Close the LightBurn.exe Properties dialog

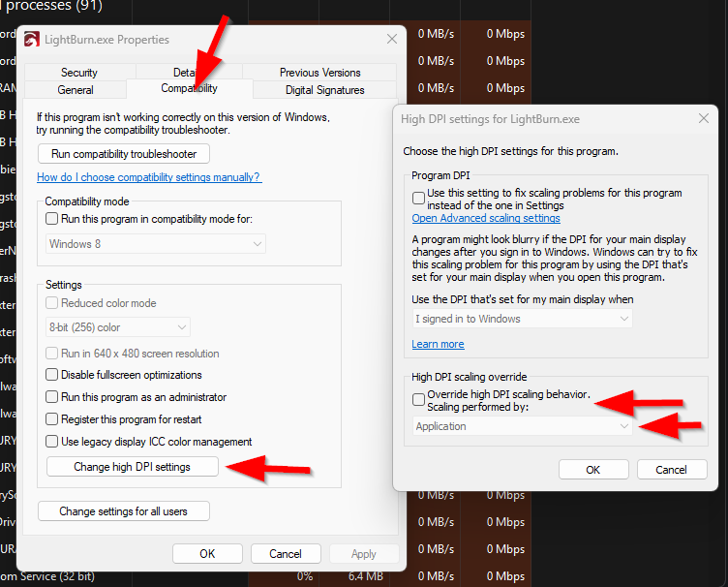coord(392,39)
